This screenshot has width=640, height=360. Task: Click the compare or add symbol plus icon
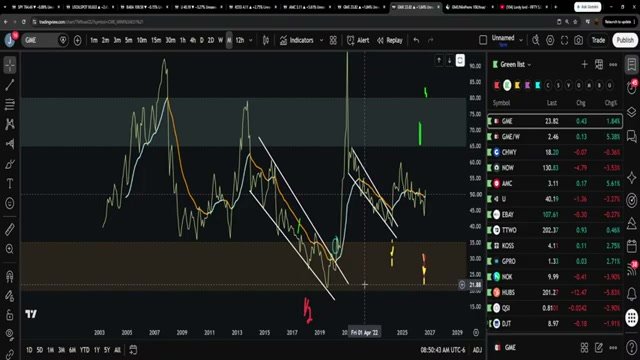[x=78, y=40]
